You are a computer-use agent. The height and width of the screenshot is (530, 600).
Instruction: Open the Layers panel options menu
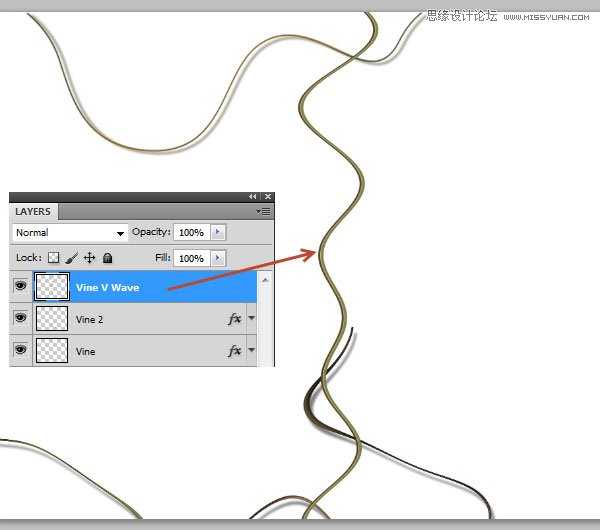coord(263,211)
